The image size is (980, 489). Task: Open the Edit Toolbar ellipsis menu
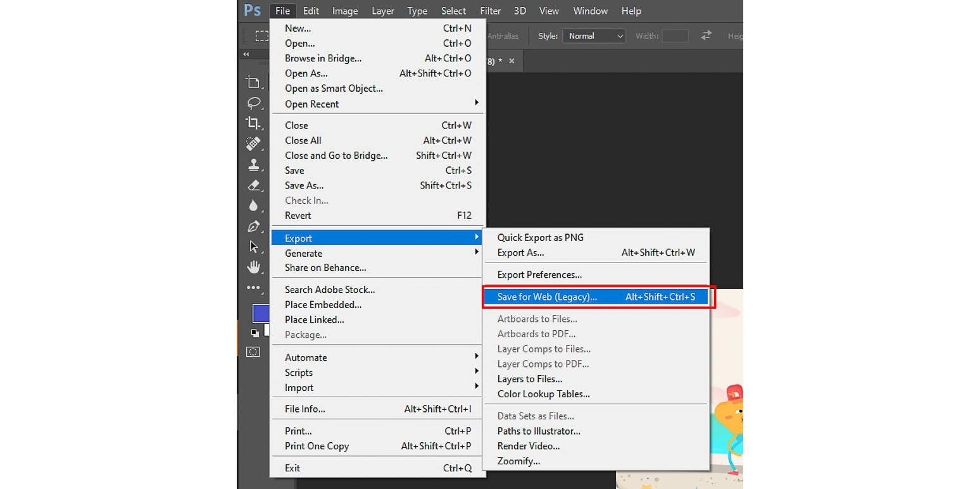pyautogui.click(x=253, y=288)
